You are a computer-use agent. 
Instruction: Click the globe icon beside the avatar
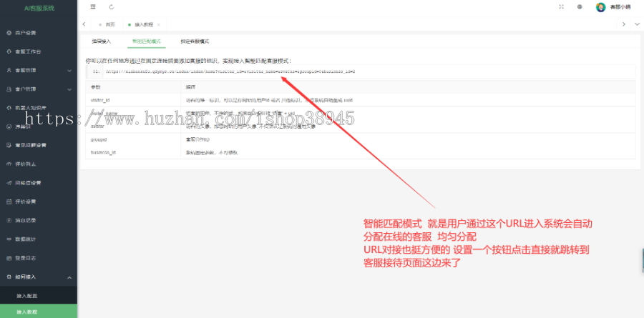tap(580, 7)
